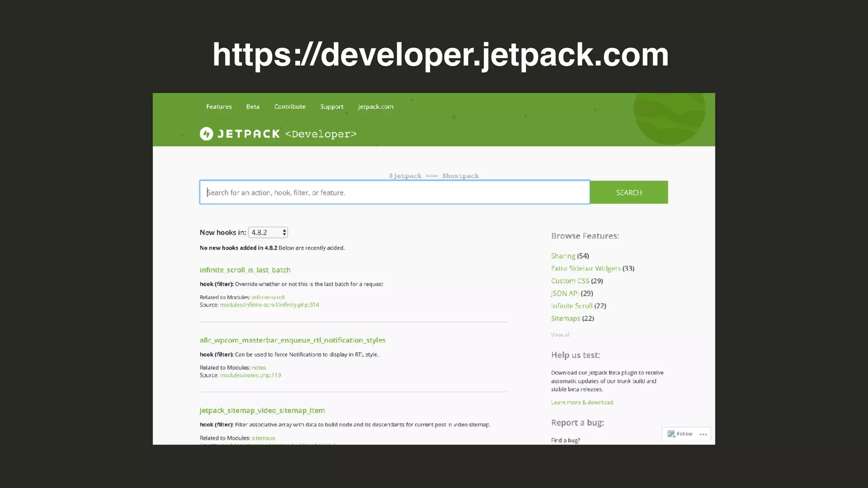Focus the hook search input field
This screenshot has width=868, height=488.
pos(394,193)
